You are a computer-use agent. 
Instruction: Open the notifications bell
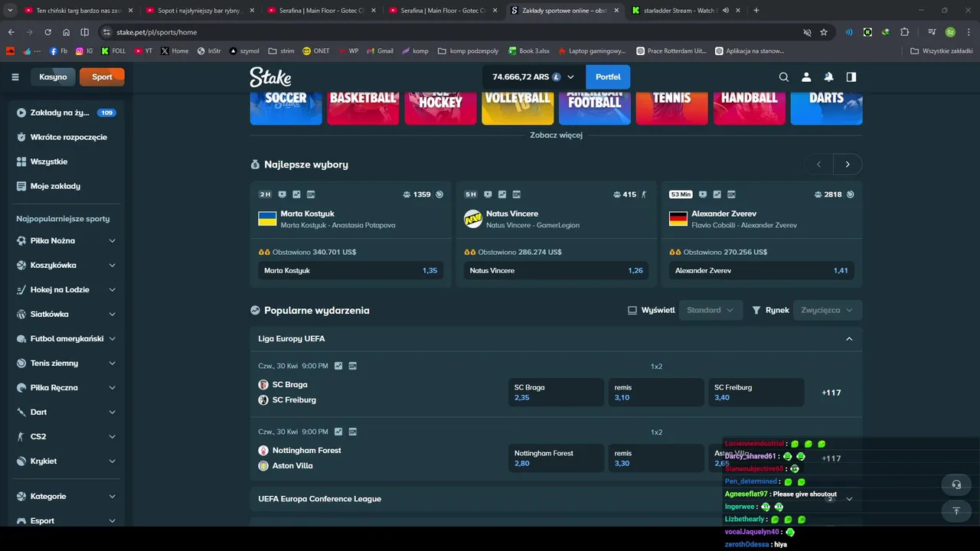tap(828, 77)
